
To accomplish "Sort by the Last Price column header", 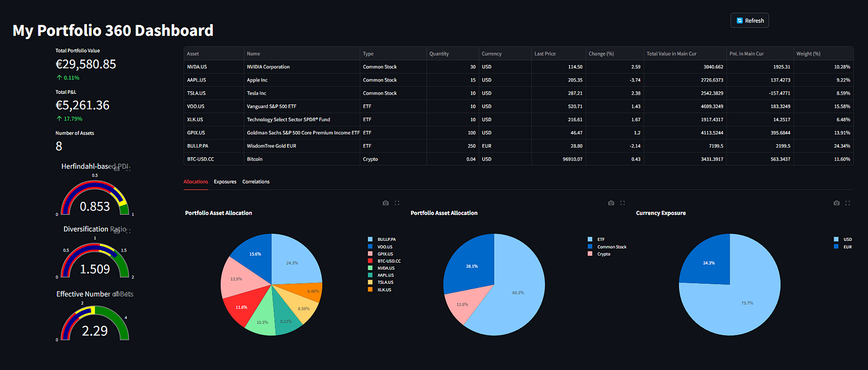I will pos(558,53).
